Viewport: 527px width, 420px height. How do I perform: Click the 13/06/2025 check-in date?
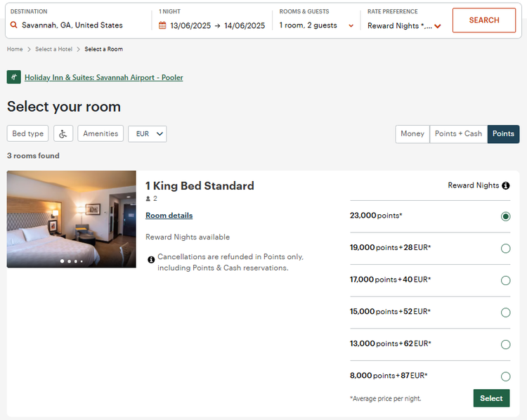click(x=190, y=25)
